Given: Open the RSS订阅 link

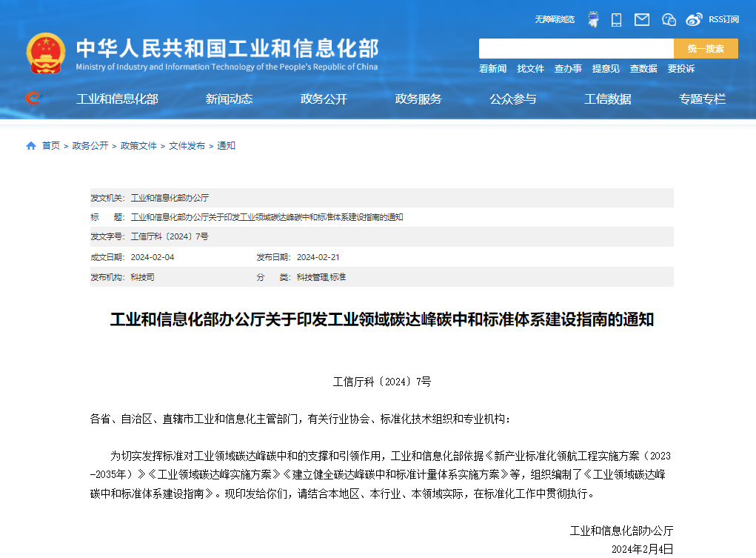Looking at the screenshot, I should (723, 20).
